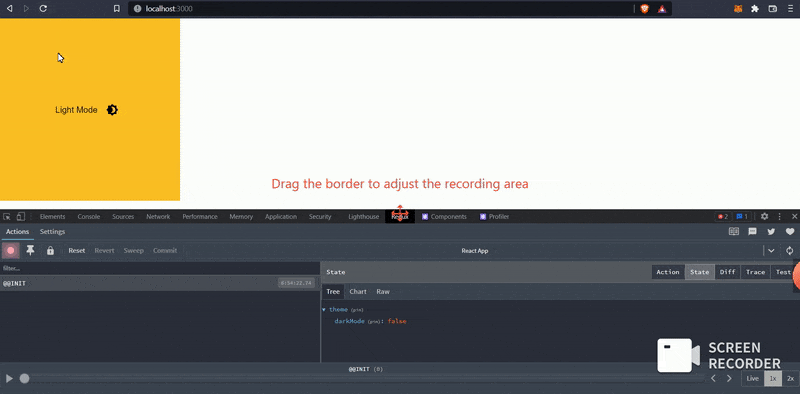Switch to the Console tab
This screenshot has width=800, height=394.
(x=89, y=216)
